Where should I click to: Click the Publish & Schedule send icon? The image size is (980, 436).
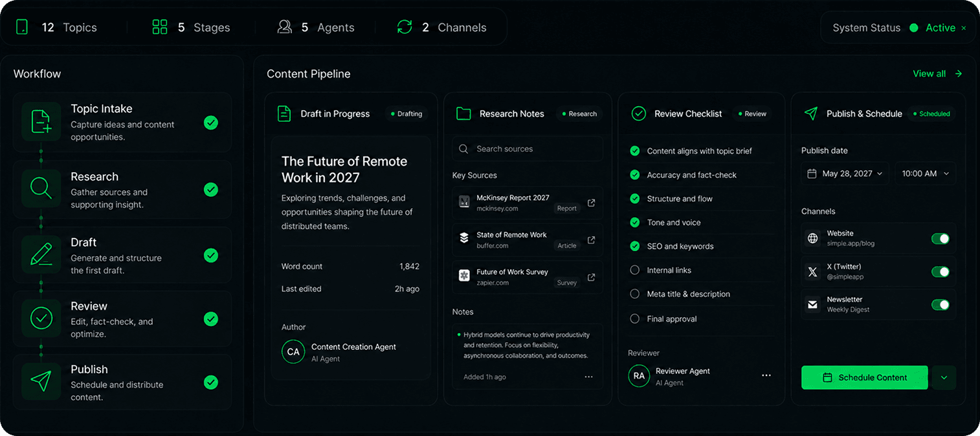point(810,113)
